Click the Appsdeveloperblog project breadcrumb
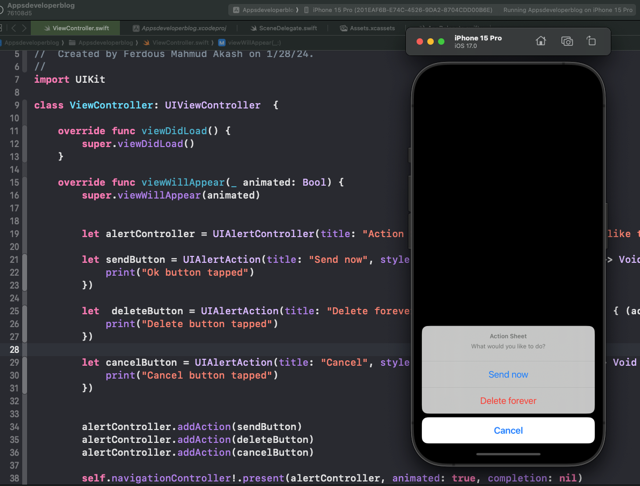Screen dimensions: 640x486 point(32,42)
